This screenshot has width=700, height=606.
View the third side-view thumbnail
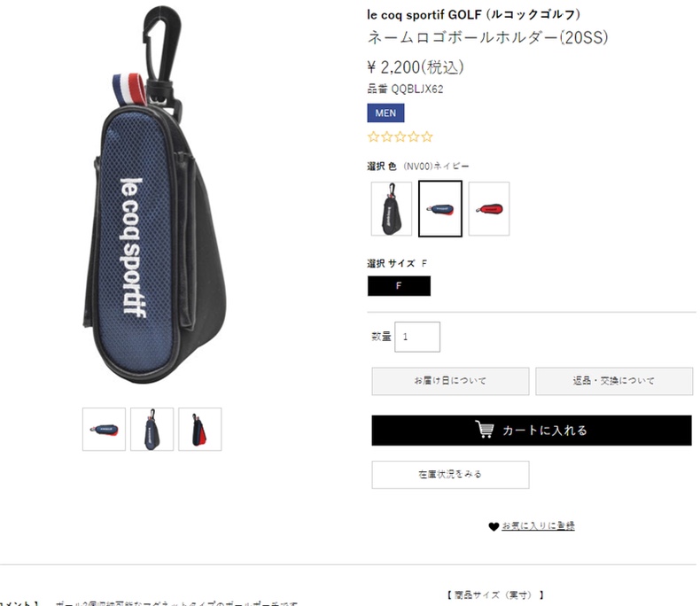(x=200, y=430)
